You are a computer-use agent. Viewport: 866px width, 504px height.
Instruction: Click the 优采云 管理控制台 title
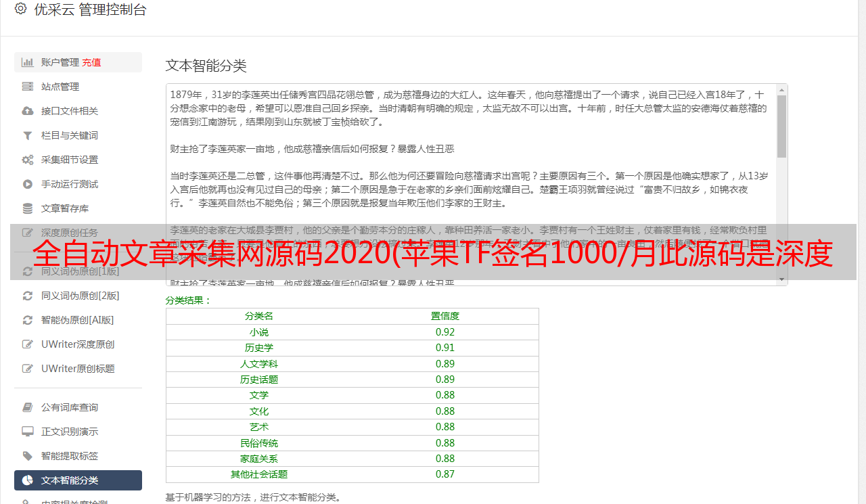[x=90, y=9]
